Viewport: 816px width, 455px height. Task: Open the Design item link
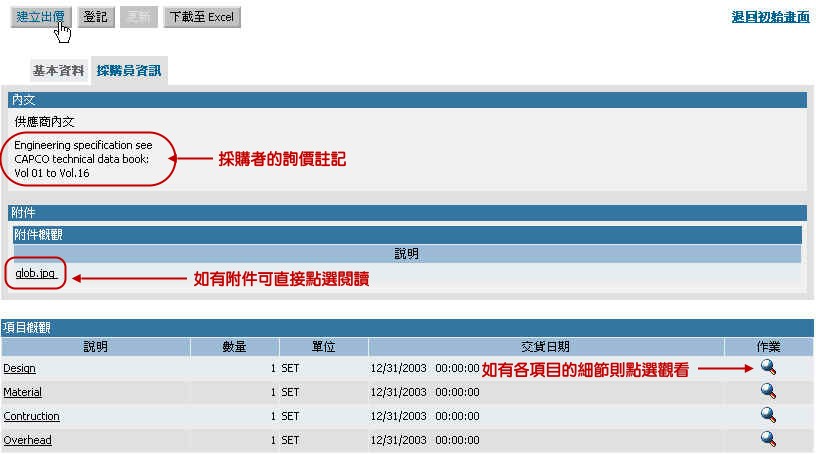pos(20,369)
